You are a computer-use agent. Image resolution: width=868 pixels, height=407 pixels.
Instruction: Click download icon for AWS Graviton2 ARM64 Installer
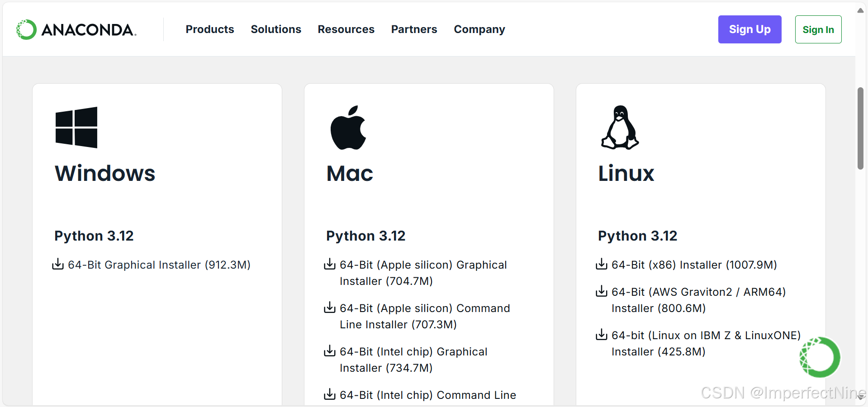(602, 291)
